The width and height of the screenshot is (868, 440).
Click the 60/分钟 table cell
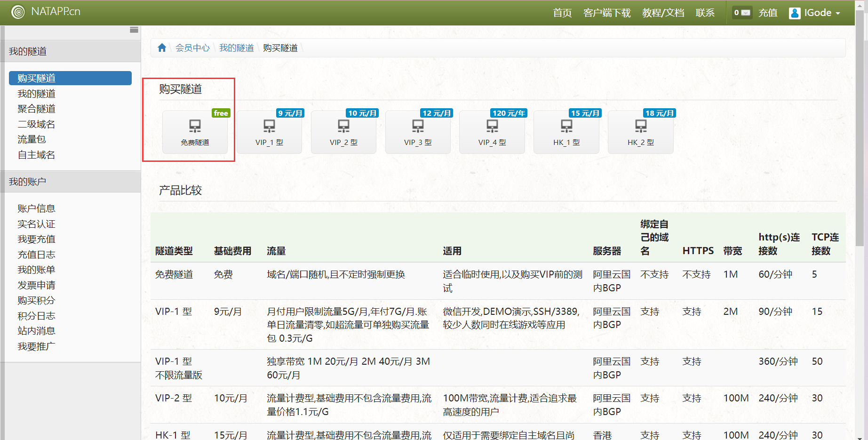(775, 274)
